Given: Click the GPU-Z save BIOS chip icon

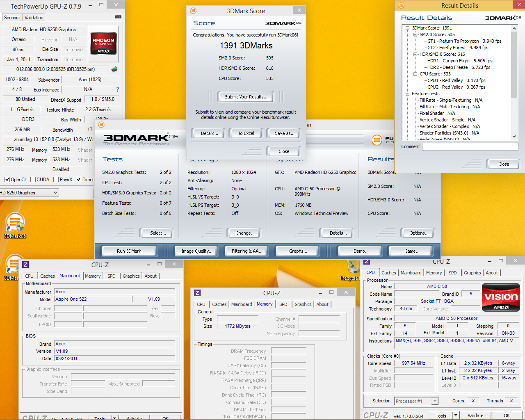Looking at the screenshot, I should click(114, 69).
